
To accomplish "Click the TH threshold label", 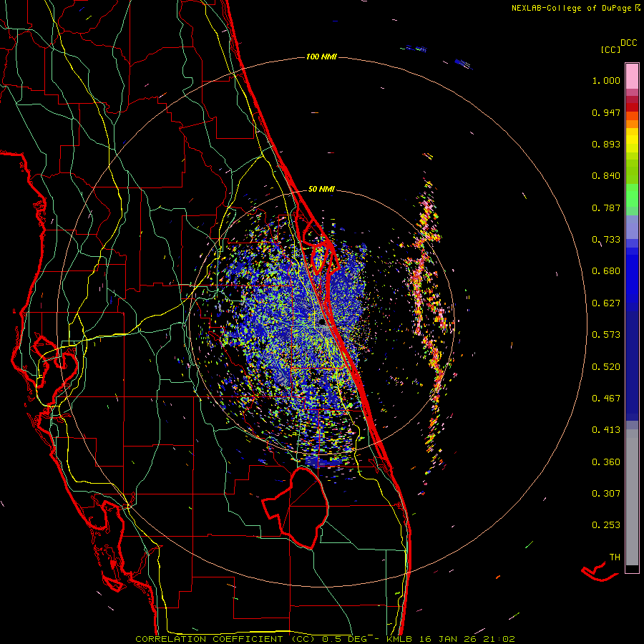I will pos(615,557).
